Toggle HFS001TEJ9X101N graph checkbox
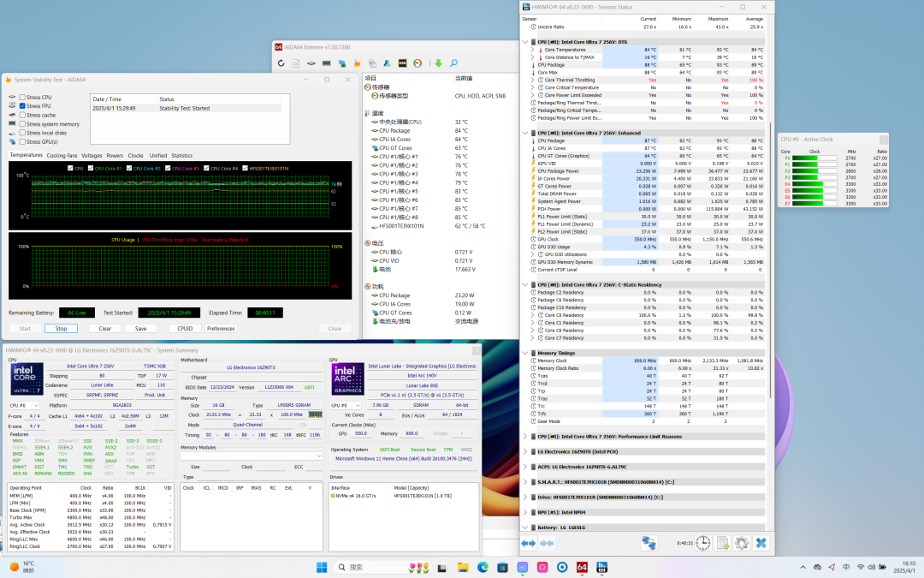This screenshot has height=578, width=924. tap(246, 168)
